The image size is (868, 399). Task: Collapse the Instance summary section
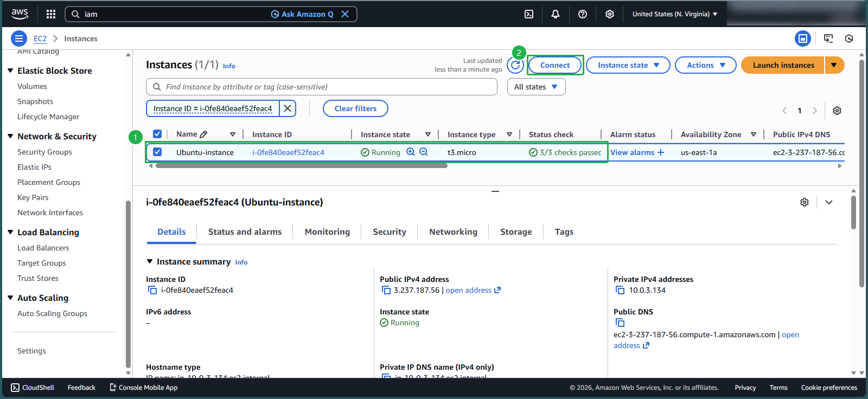coord(150,261)
